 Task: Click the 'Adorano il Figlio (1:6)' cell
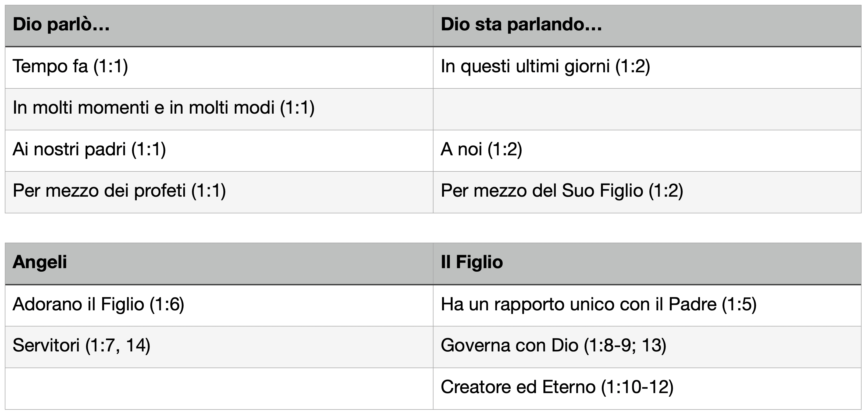(x=219, y=305)
